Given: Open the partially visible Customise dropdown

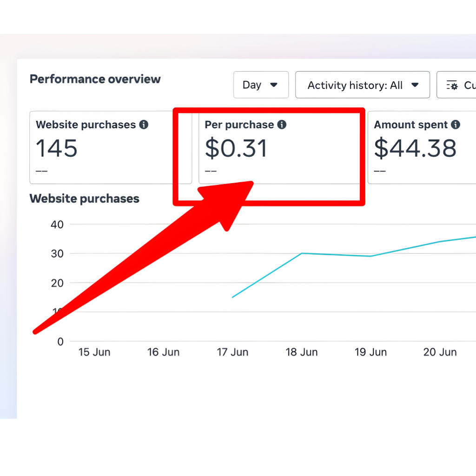Looking at the screenshot, I should pyautogui.click(x=460, y=85).
